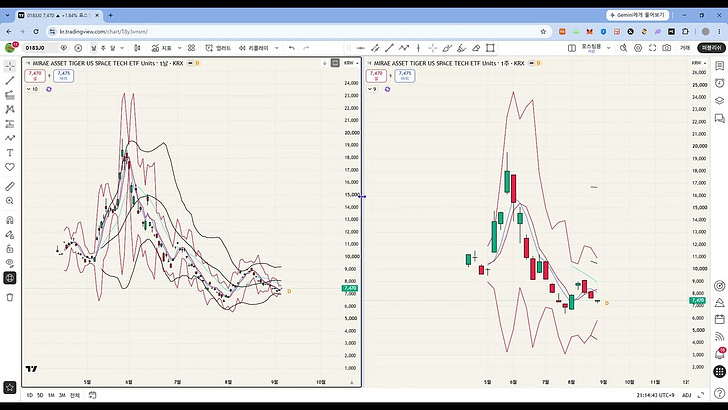728x410 pixels.
Task: Click right chart buy price 7,475 button
Action: [x=405, y=75]
